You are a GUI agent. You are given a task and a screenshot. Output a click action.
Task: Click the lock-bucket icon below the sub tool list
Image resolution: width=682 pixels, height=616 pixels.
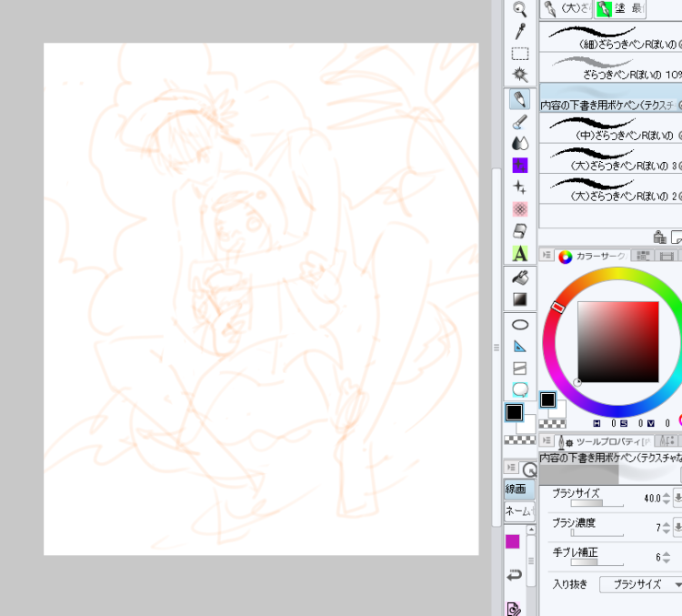659,237
